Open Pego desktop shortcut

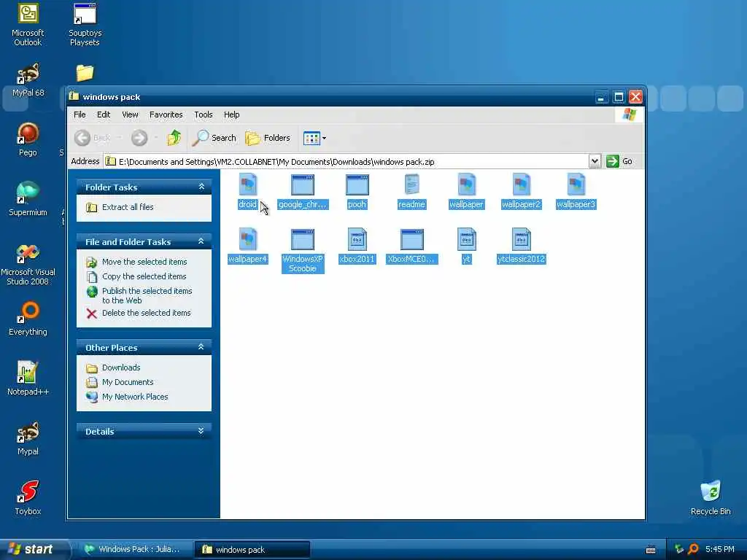28,139
